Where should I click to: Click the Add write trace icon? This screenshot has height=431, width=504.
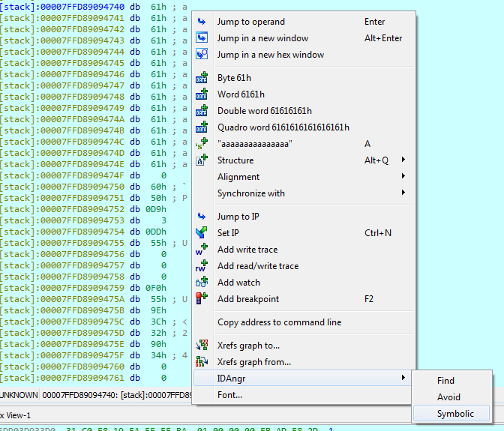(x=202, y=250)
